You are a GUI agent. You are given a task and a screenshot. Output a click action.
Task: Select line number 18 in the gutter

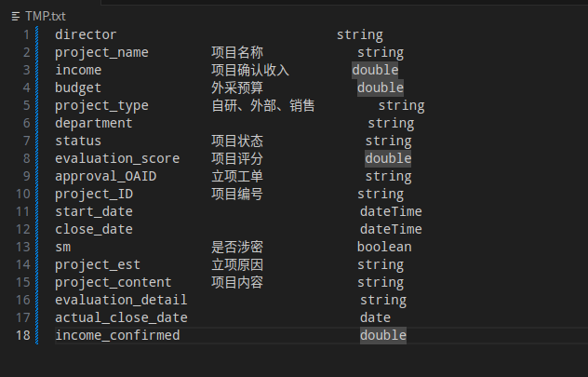pyautogui.click(x=23, y=335)
